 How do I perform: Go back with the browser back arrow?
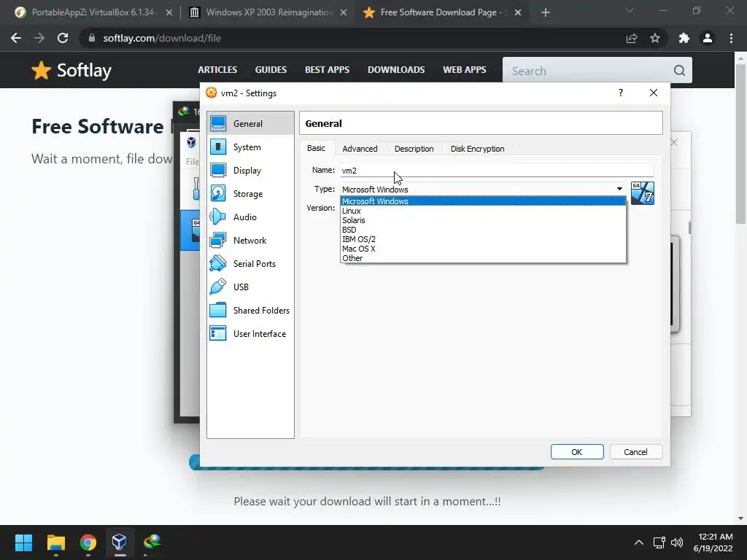coord(16,38)
